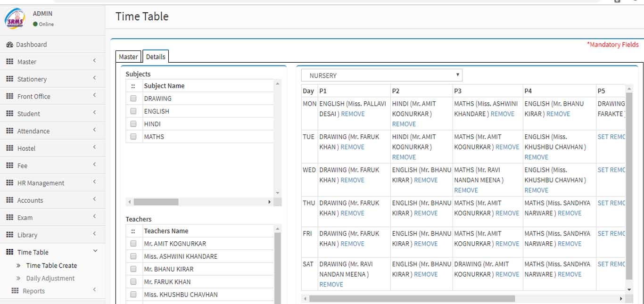Click the grid icon beside Master
The width and height of the screenshot is (644, 304).
click(x=9, y=62)
